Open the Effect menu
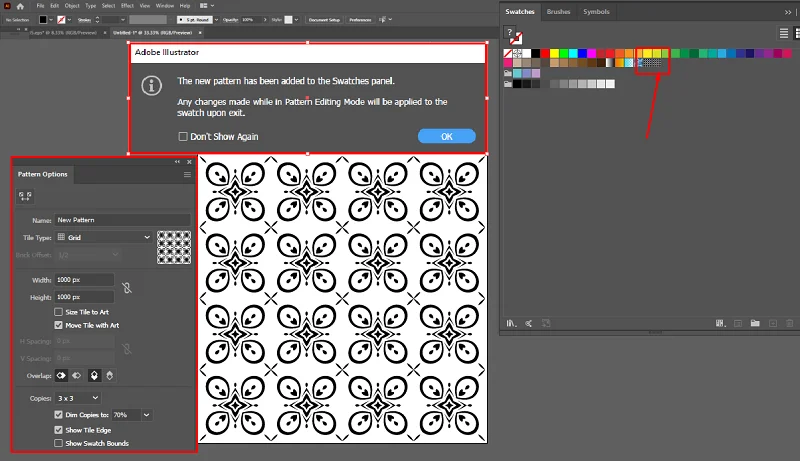Screen dimensions: 800x461 pyautogui.click(x=127, y=6)
